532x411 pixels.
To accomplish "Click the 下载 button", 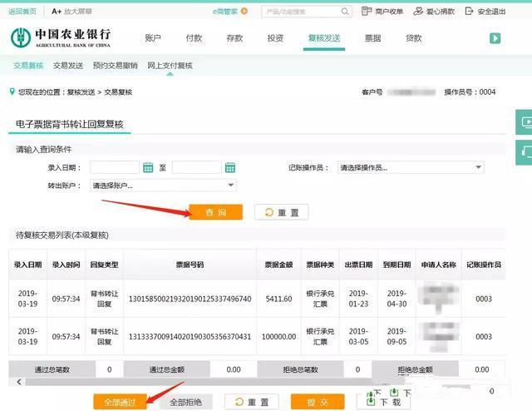I will [383, 402].
